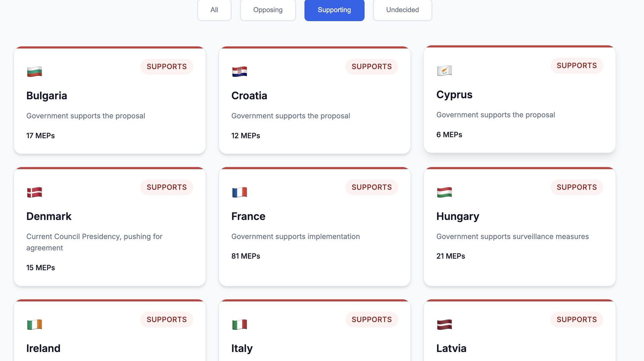644x361 pixels.
Task: Click the SUPPORTS badge on Bulgaria card
Action: 167,67
